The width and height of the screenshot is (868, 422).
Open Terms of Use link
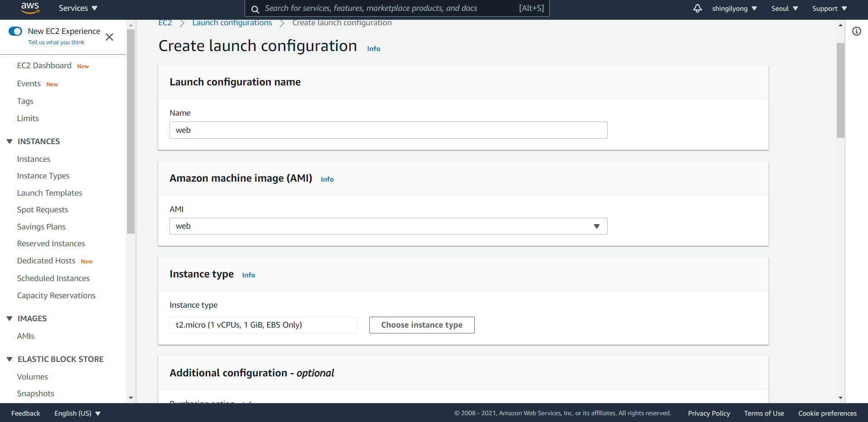click(764, 413)
